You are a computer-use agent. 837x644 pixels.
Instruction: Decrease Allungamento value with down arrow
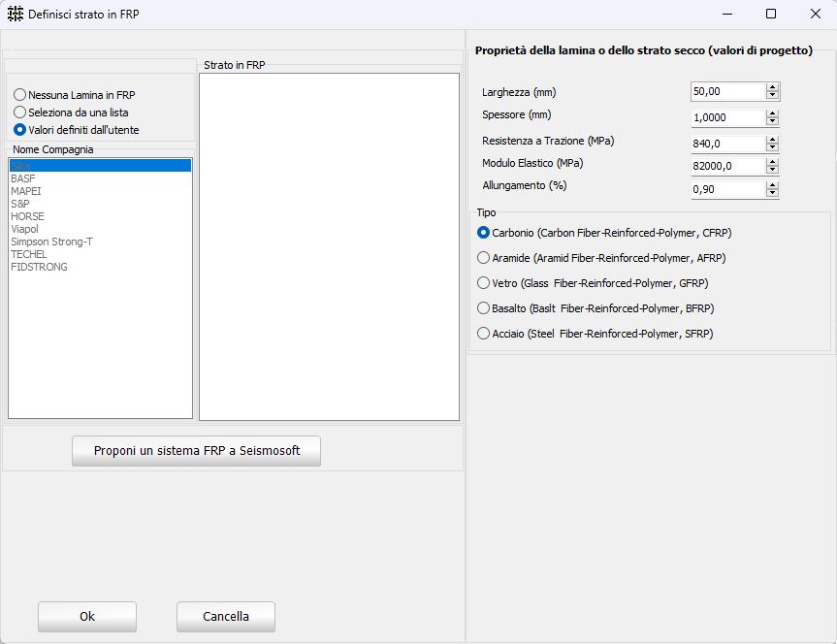coord(772,193)
